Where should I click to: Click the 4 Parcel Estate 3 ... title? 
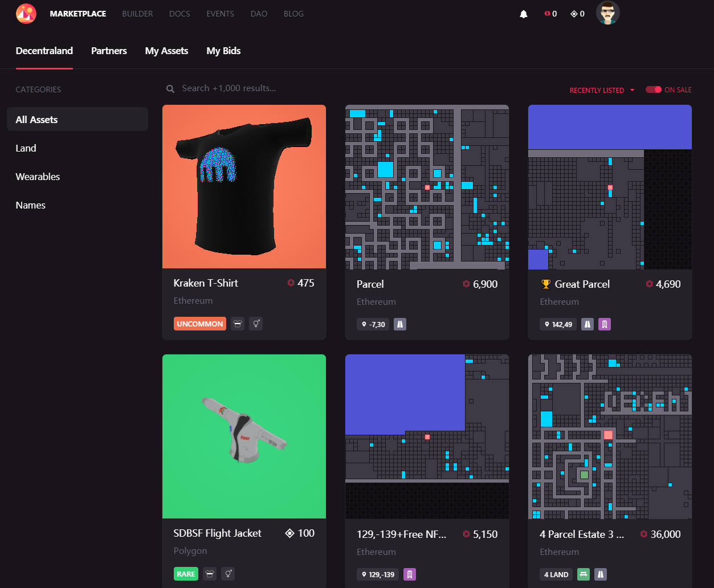tap(582, 534)
